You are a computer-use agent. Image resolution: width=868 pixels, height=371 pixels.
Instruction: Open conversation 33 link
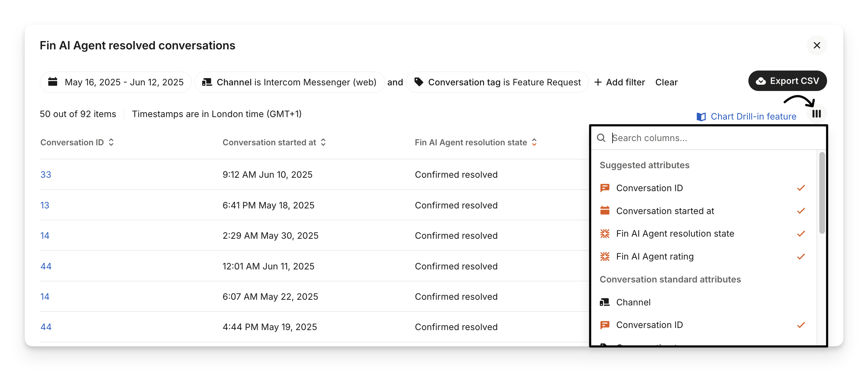pyautogui.click(x=46, y=175)
